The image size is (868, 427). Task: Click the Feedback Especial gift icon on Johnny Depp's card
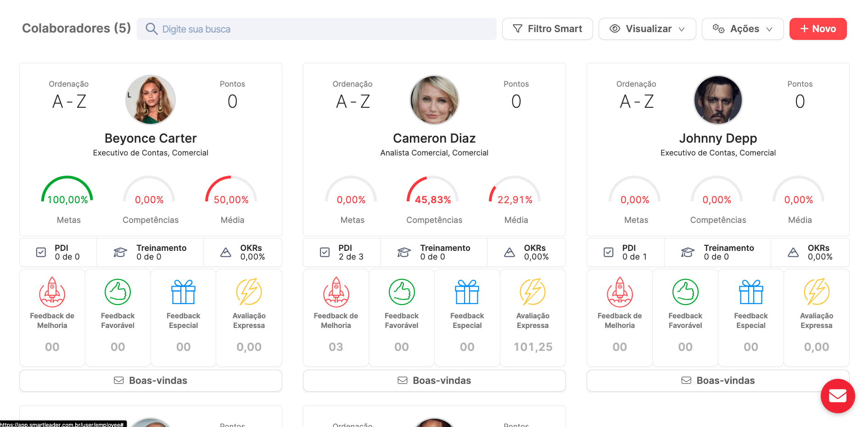(x=751, y=292)
